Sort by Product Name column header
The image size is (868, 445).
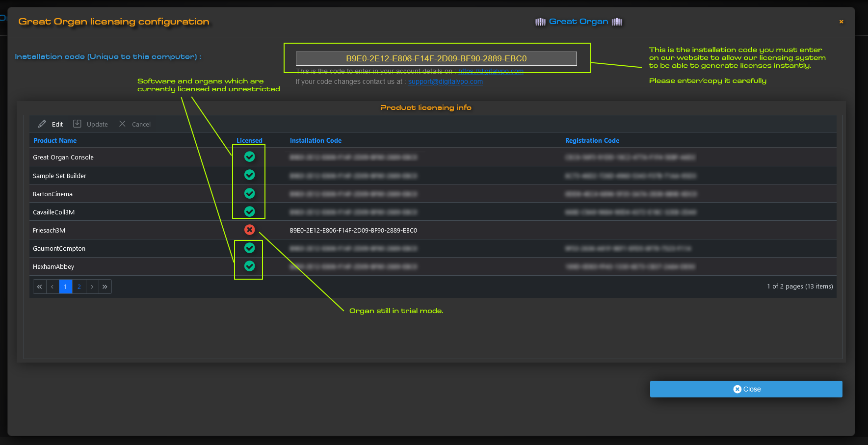pyautogui.click(x=55, y=140)
